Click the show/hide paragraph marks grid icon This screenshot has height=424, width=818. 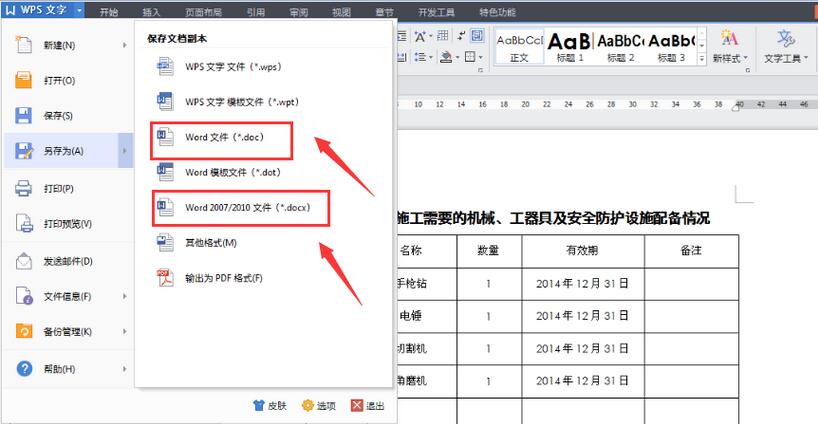click(443, 35)
